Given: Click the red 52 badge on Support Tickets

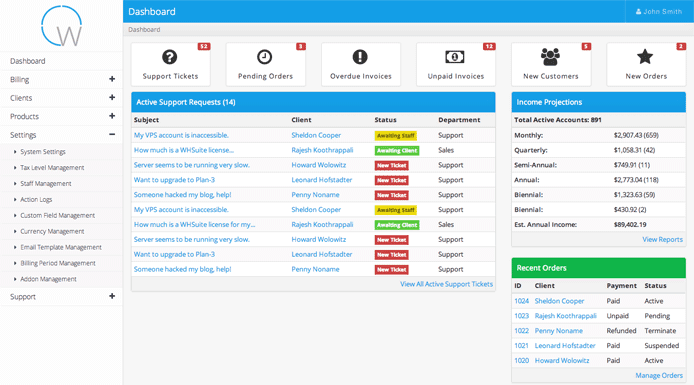Looking at the screenshot, I should pos(204,46).
